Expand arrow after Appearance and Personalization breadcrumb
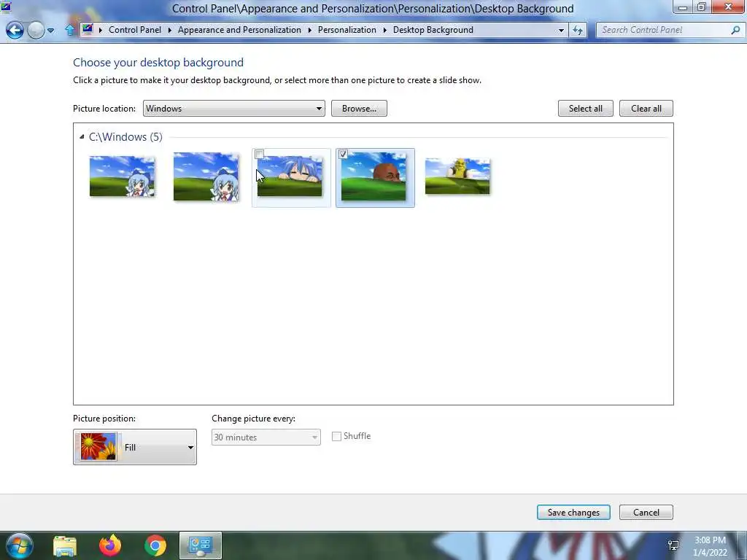Image resolution: width=747 pixels, height=560 pixels. [309, 30]
